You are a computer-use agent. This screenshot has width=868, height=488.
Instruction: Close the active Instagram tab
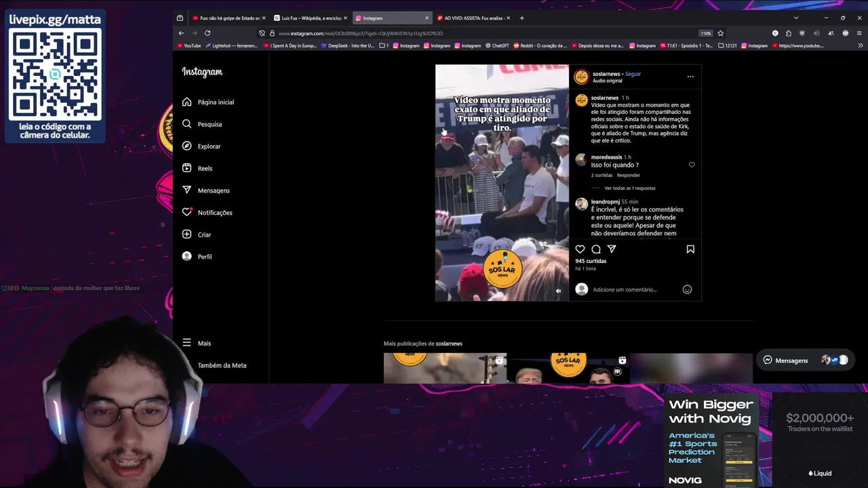click(x=427, y=18)
